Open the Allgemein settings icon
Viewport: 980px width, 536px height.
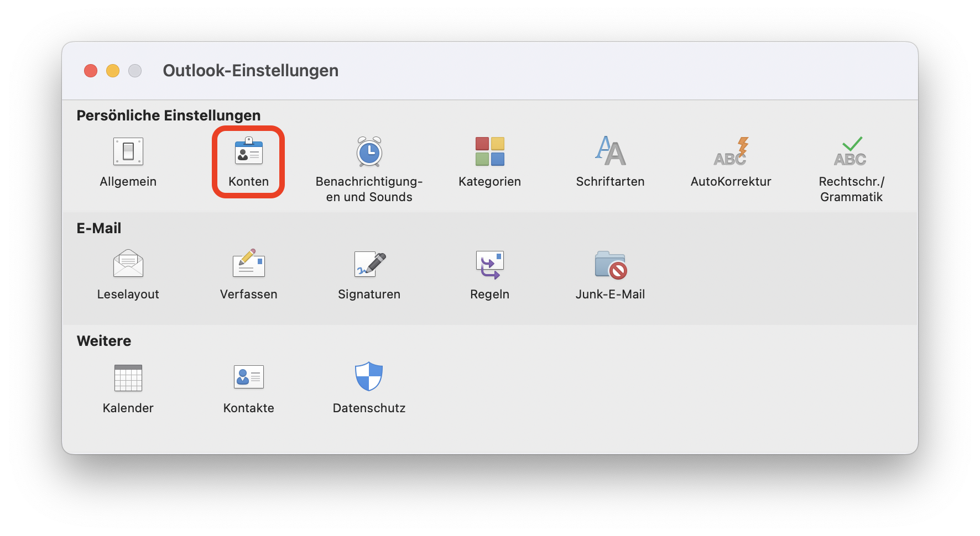coord(128,151)
